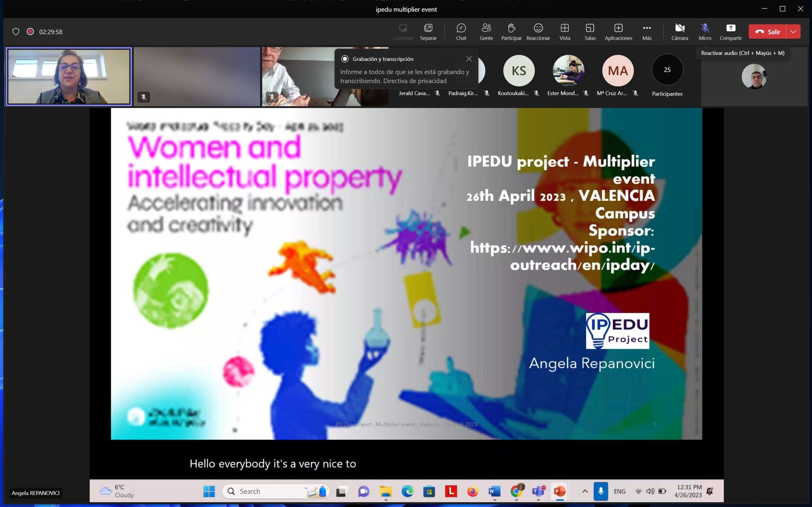Click the red recording indicator
Viewport: 812px width, 507px height.
tap(30, 31)
